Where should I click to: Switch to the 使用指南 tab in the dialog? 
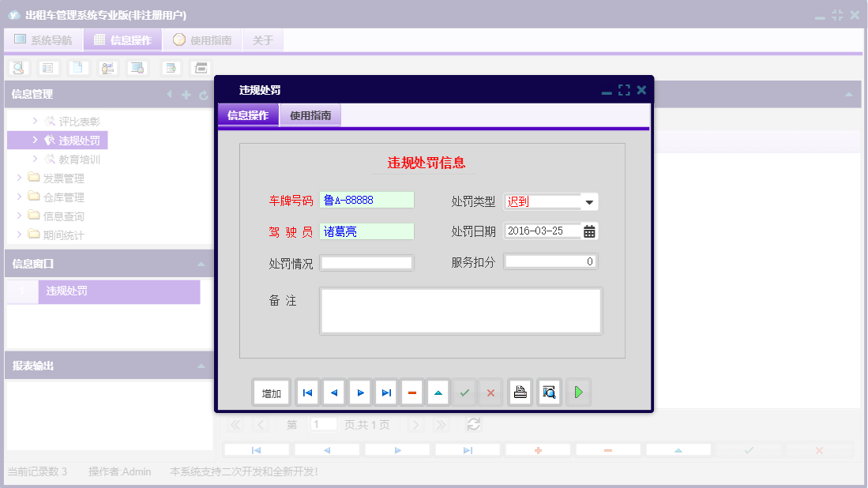tap(310, 114)
